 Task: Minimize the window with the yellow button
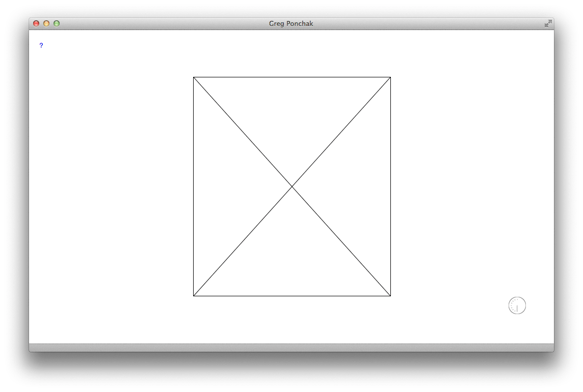click(x=46, y=23)
